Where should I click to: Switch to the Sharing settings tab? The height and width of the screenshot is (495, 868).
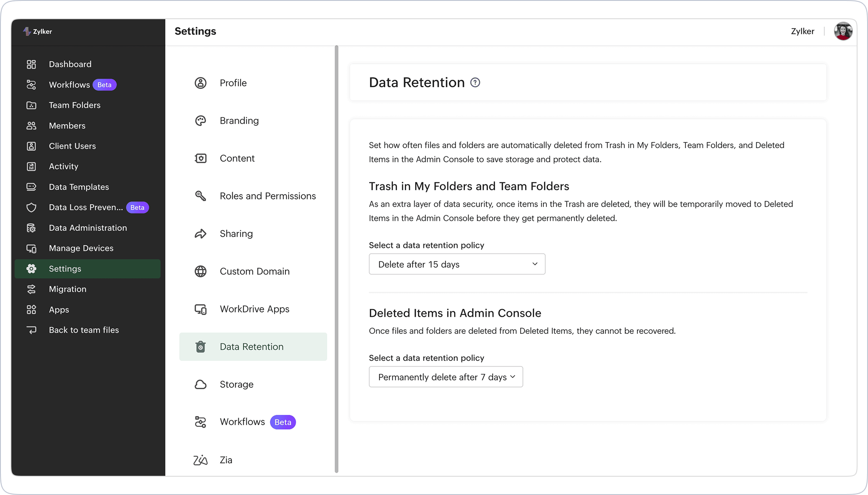pos(236,234)
